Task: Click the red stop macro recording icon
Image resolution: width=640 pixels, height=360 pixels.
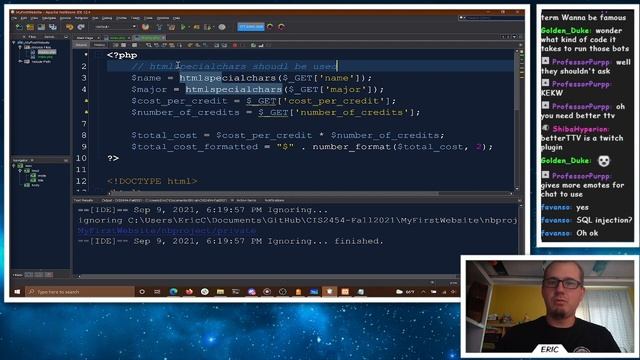Action: pyautogui.click(x=235, y=45)
